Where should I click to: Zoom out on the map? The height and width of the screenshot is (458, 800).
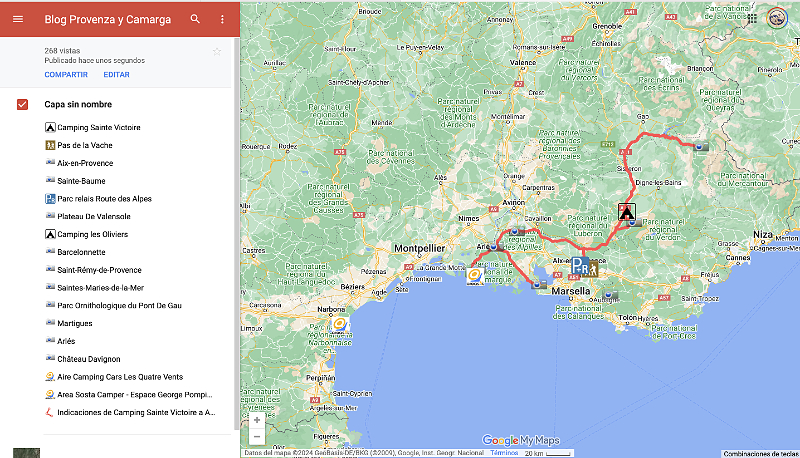[x=257, y=437]
